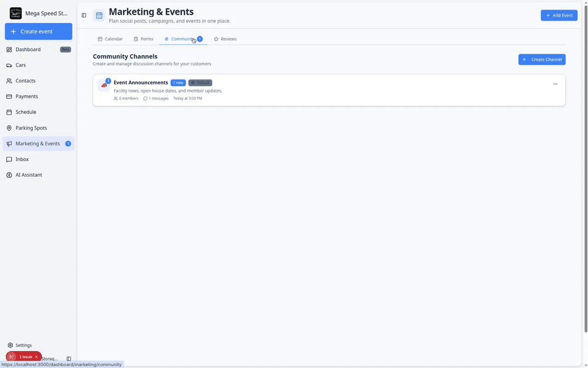This screenshot has height=368, width=588.
Task: Click the messages bubble icon on channel
Action: tap(145, 98)
